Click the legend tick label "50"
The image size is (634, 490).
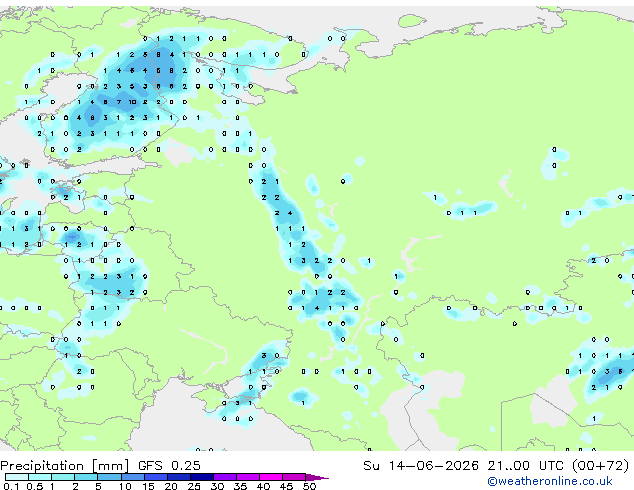pos(309,486)
